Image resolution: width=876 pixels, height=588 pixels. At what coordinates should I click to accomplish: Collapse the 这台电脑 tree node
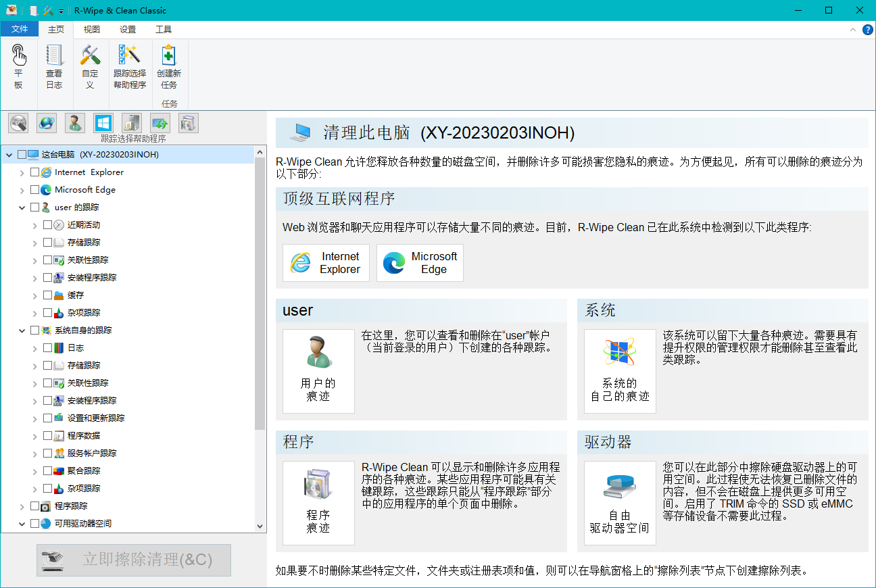tap(9, 155)
